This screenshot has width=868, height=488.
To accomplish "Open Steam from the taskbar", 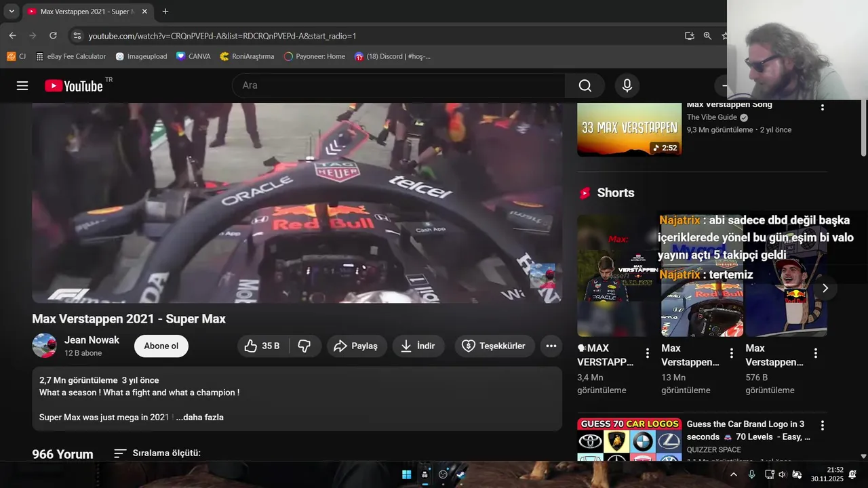I will pyautogui.click(x=462, y=474).
